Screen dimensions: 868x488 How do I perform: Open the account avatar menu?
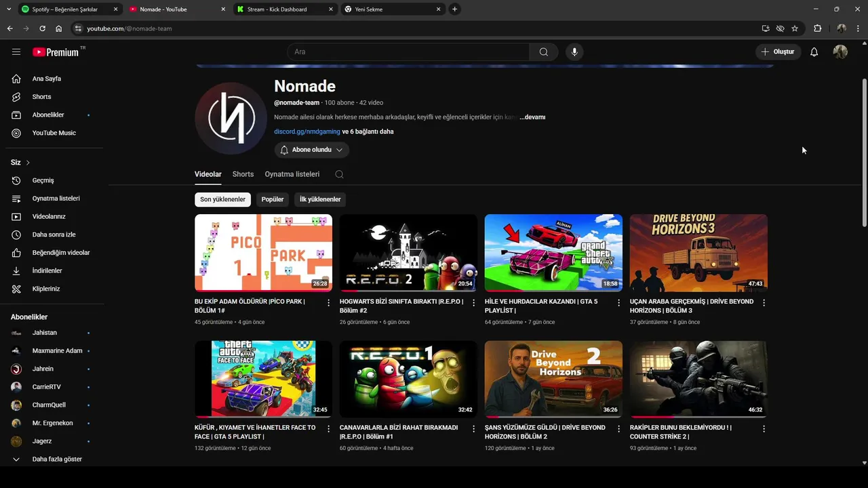[840, 52]
